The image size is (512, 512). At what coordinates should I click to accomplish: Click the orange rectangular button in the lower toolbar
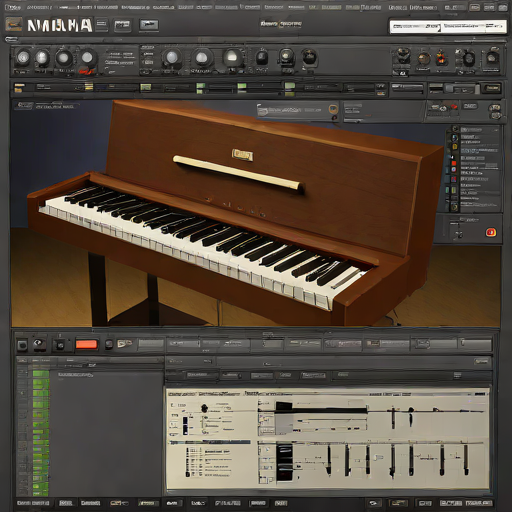(86, 344)
